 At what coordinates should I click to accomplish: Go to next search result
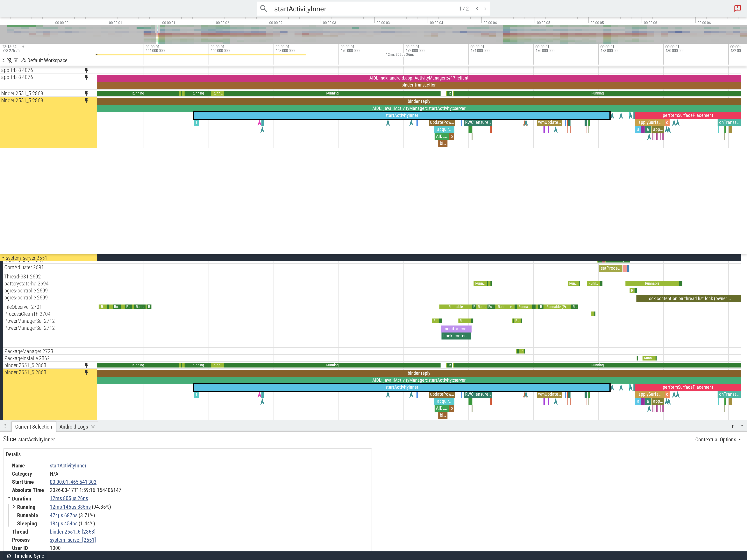click(485, 9)
